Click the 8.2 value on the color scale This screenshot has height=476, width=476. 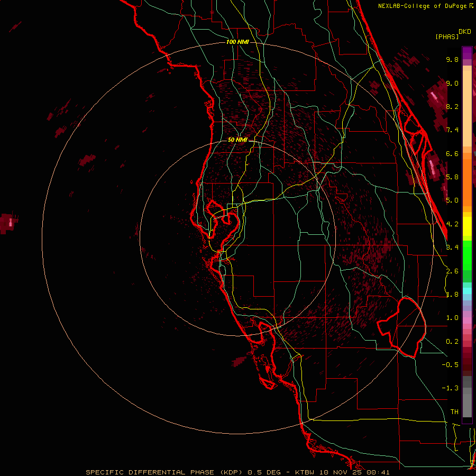tap(452, 106)
